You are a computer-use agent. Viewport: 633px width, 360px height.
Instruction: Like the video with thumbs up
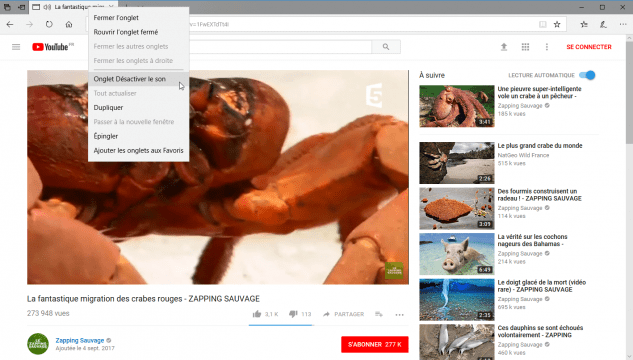tap(257, 314)
